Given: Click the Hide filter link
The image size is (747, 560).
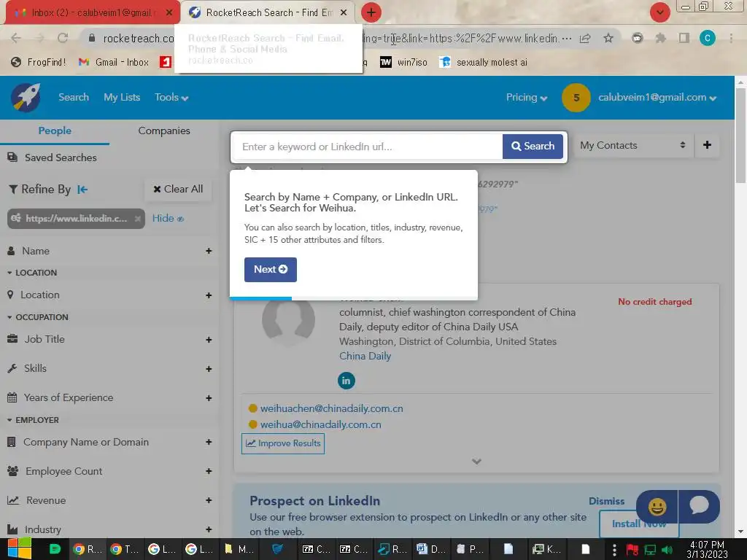Looking at the screenshot, I should coord(168,218).
